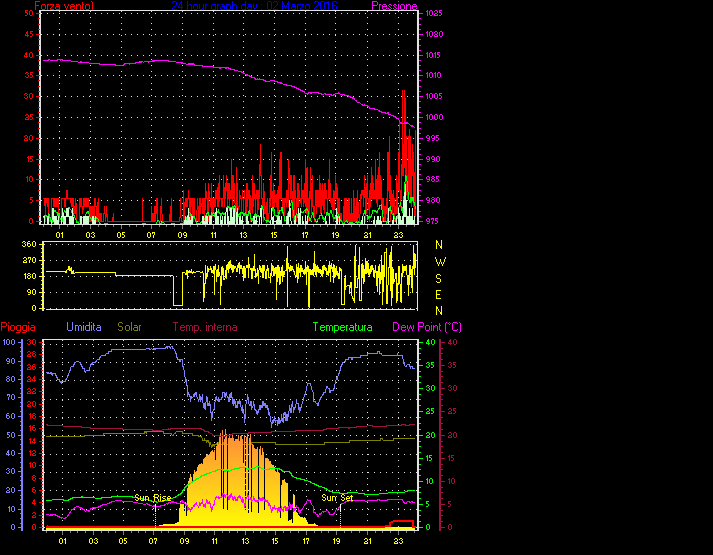This screenshot has width=713, height=555.
Task: Click the 26 value on the rain axis
Action: pyautogui.click(x=32, y=367)
